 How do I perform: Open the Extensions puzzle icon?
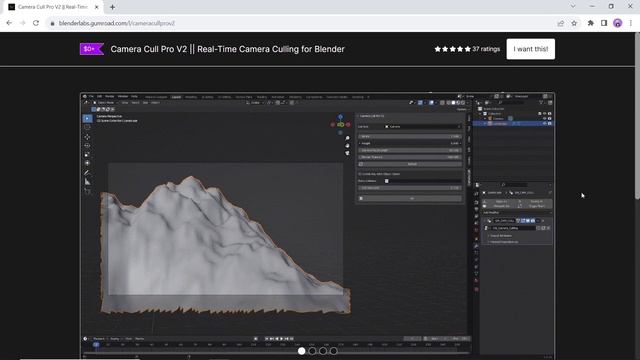tap(591, 23)
